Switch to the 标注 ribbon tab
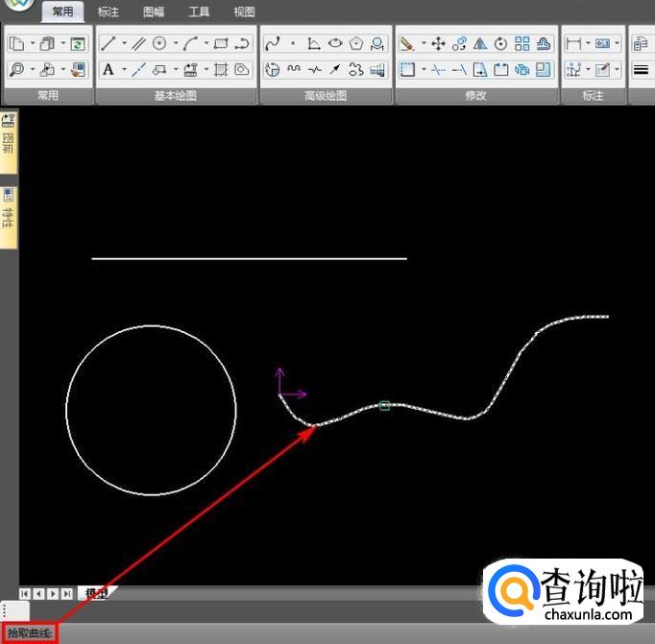Screen dimensions: 655x644 (109, 12)
